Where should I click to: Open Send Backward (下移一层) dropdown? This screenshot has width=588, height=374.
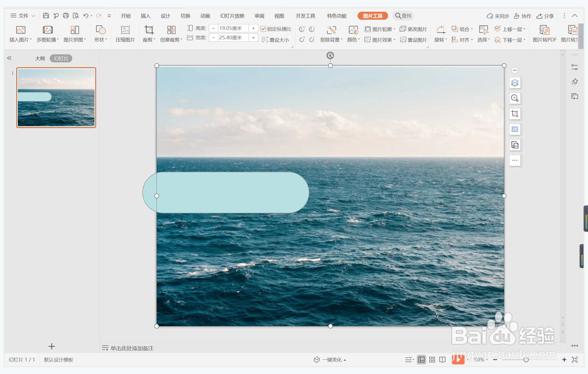pos(510,39)
